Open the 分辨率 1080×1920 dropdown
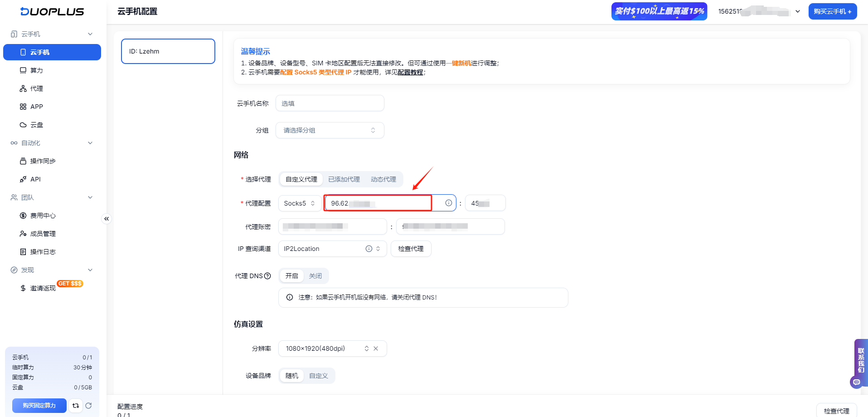868x417 pixels. pyautogui.click(x=332, y=348)
